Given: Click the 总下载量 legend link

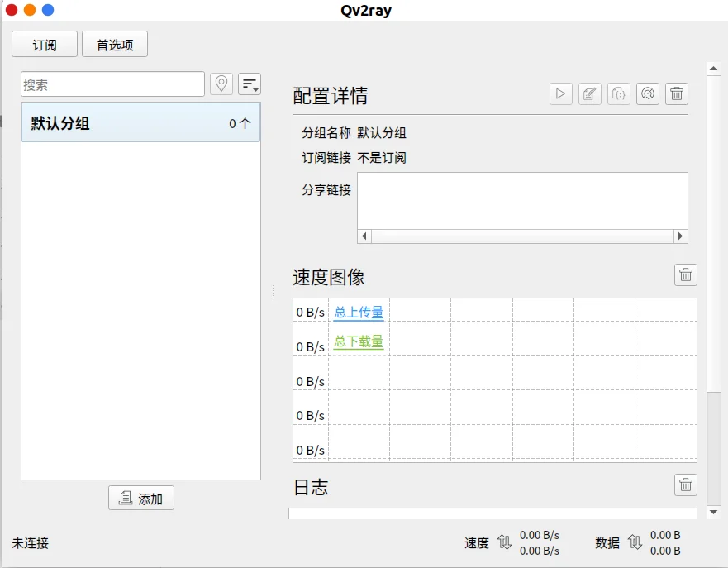Looking at the screenshot, I should click(x=359, y=341).
